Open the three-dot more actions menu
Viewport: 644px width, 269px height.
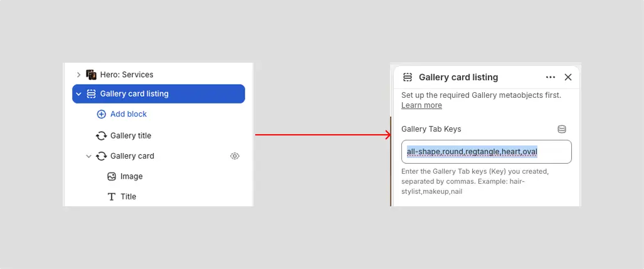click(x=551, y=77)
